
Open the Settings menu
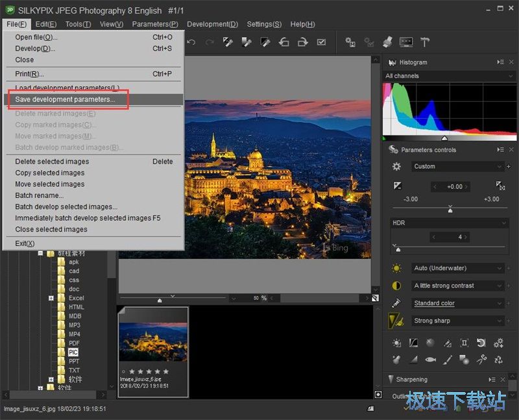click(264, 24)
